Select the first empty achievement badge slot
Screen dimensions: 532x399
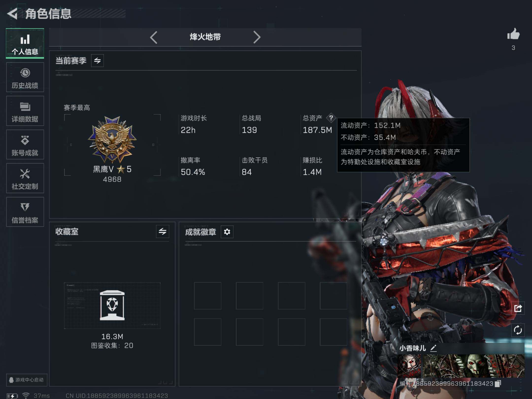[x=208, y=296]
